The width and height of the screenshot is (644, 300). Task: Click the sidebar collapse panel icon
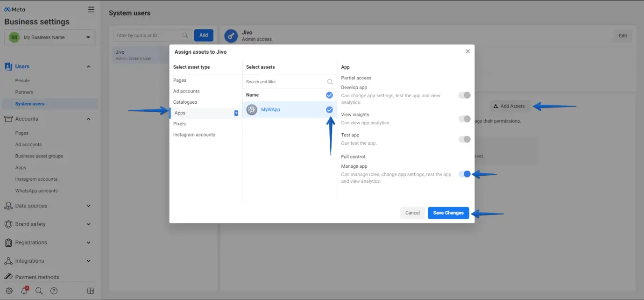[91, 291]
